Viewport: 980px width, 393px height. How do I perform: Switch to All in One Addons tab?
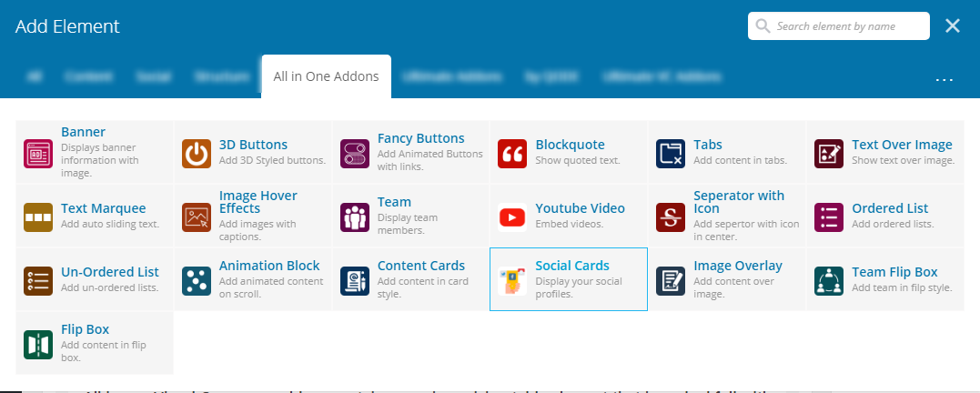click(x=327, y=76)
